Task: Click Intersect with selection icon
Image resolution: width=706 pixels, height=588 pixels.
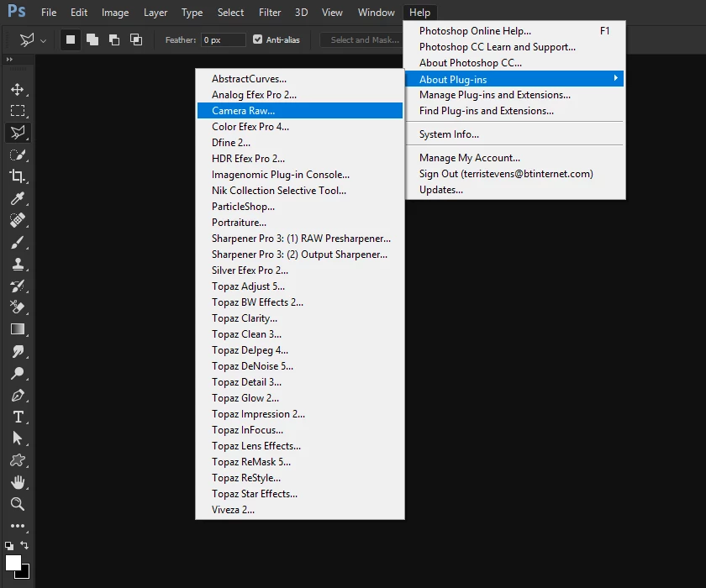Action: coord(136,39)
